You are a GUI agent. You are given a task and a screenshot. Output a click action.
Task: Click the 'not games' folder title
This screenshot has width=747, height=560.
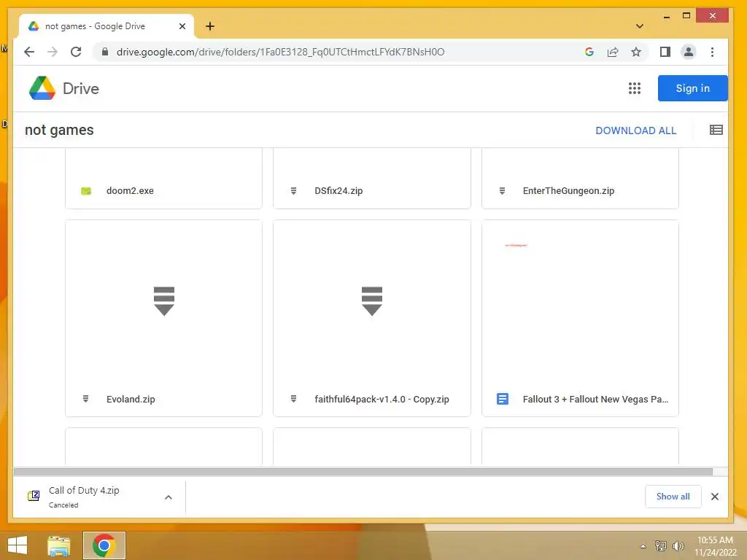(x=59, y=130)
